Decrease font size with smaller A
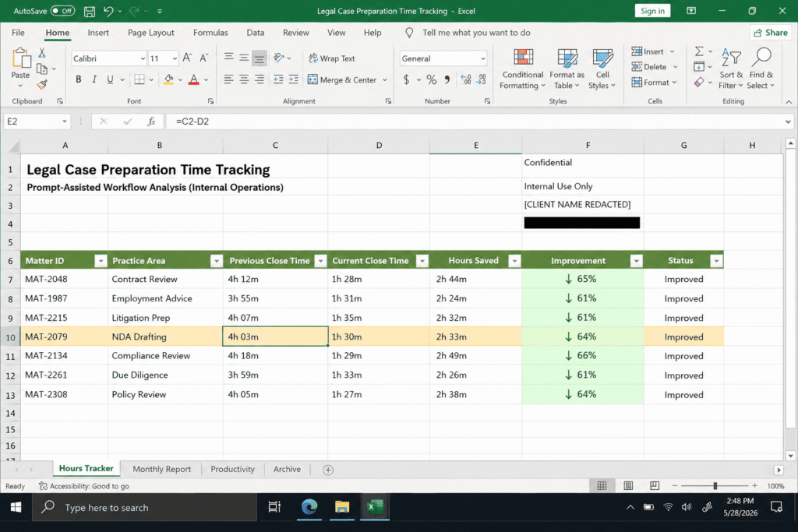This screenshot has width=798, height=532. (x=203, y=58)
